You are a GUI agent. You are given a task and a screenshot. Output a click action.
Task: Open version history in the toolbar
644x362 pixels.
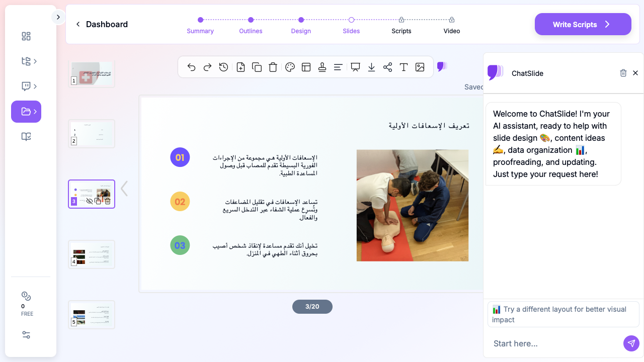click(x=224, y=67)
